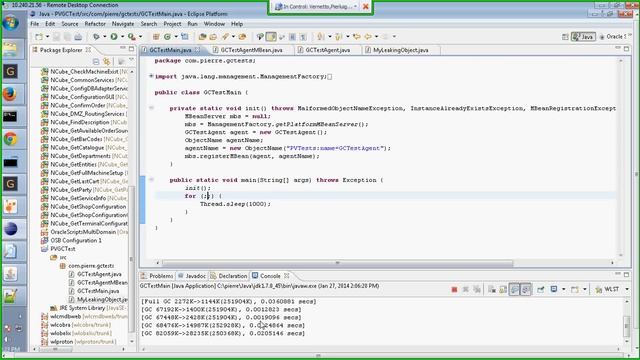Viewport: 640px width, 360px height.
Task: Toggle Mark Occurrences in toolbar
Action: [271, 37]
